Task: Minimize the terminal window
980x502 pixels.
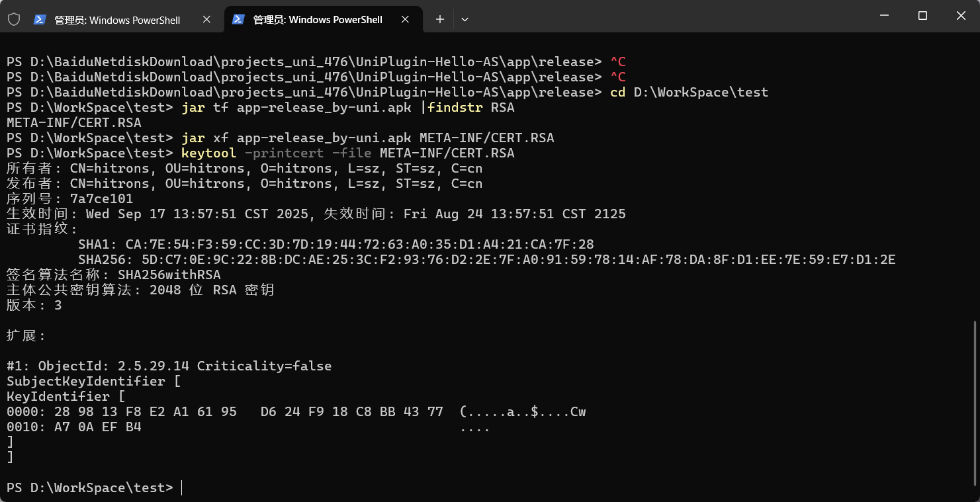Action: [884, 16]
